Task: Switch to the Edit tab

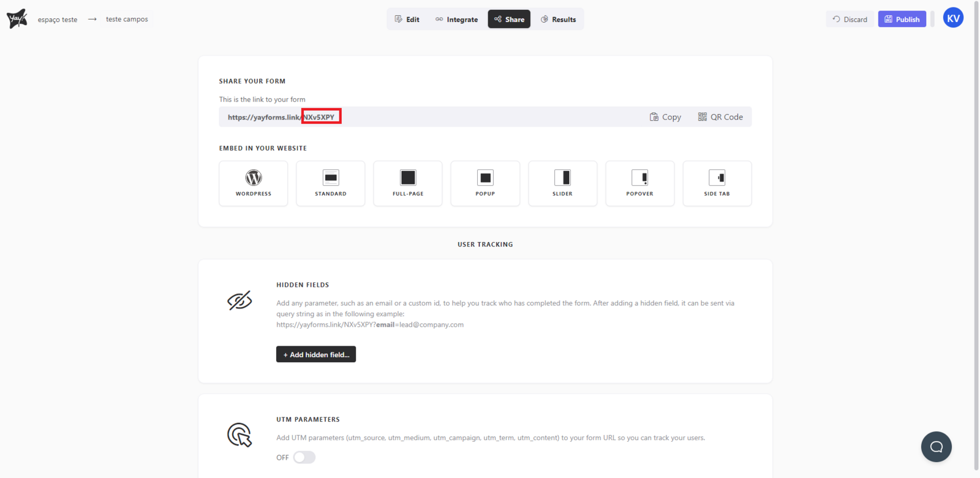Action: click(x=407, y=20)
